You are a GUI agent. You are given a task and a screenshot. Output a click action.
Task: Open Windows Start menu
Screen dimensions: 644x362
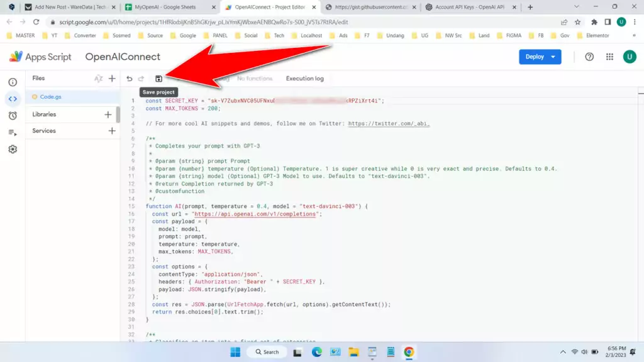235,352
